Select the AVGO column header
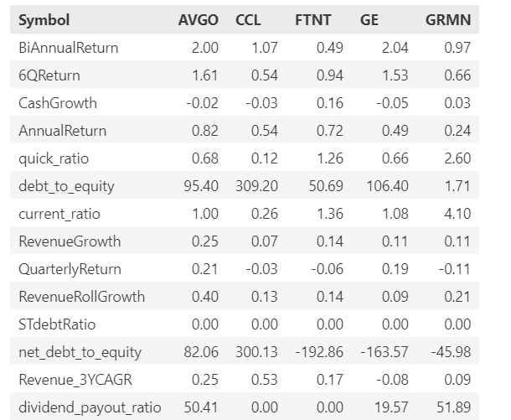 (x=199, y=20)
